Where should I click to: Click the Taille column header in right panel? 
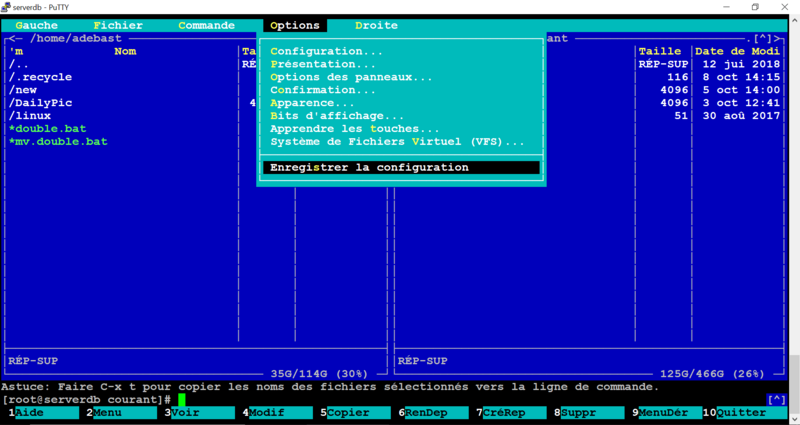pos(660,52)
